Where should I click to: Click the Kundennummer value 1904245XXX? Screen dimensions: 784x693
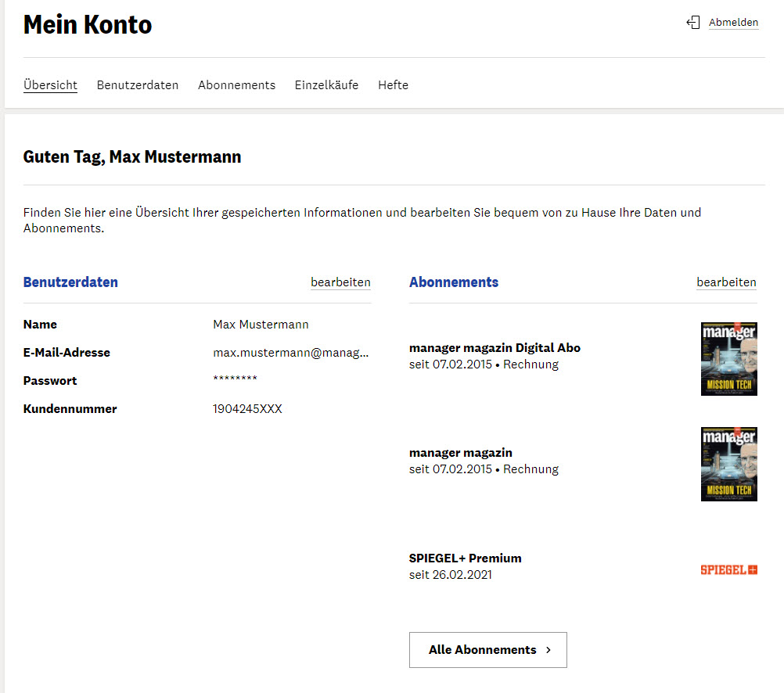click(x=247, y=409)
